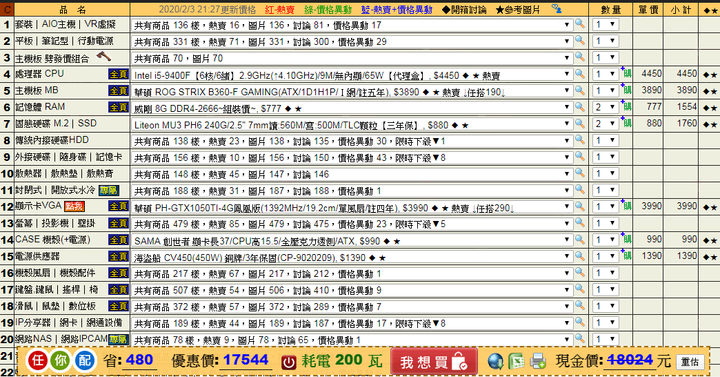
Task: Click the red power icon beside 耗電
Action: [289, 362]
